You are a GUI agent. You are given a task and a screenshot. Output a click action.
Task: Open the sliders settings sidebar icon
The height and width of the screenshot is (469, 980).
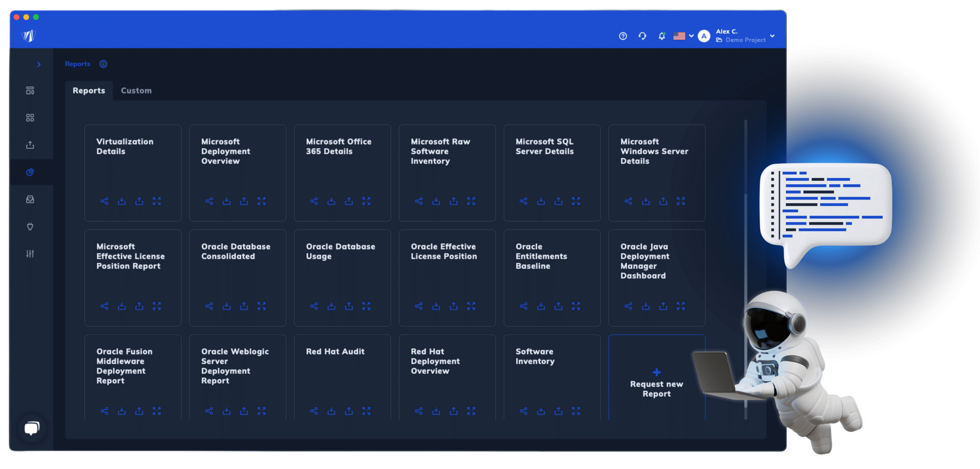30,254
